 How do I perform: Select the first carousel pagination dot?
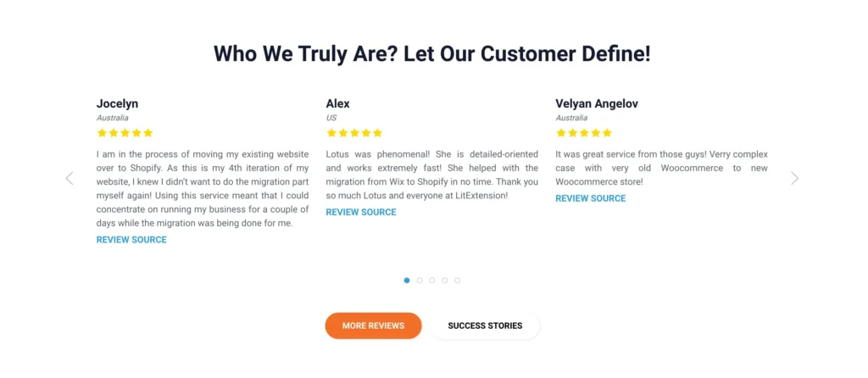(407, 280)
